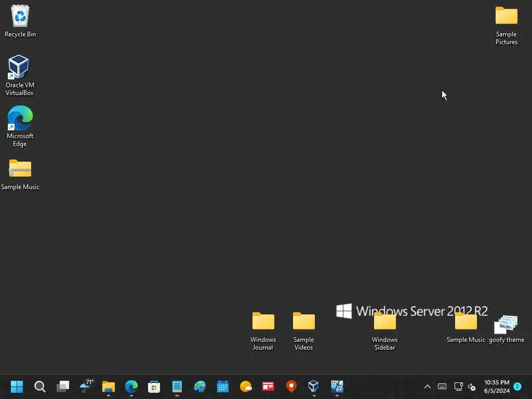Click the "Windows Sidebar" label text
This screenshot has height=399, width=532.
[385, 343]
